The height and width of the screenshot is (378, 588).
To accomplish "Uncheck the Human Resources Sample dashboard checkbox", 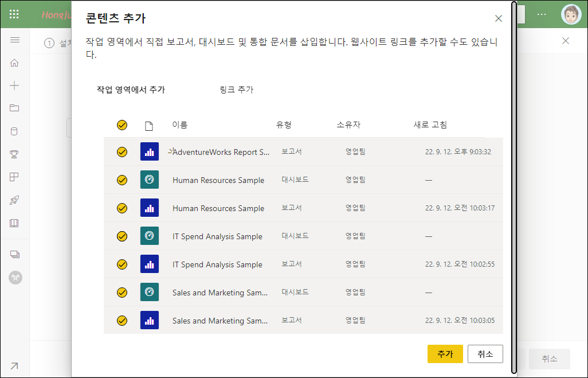I will click(x=122, y=180).
